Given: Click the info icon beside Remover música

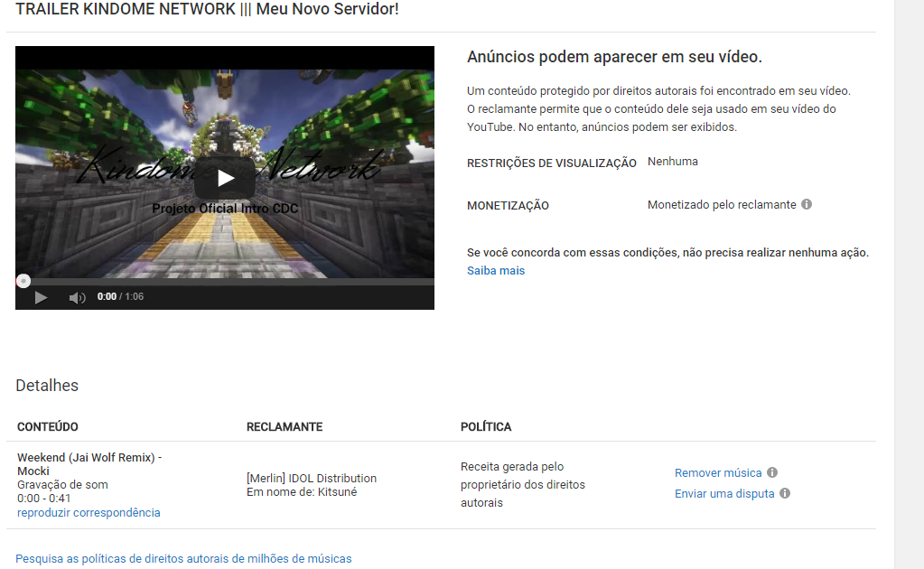Looking at the screenshot, I should [x=772, y=472].
